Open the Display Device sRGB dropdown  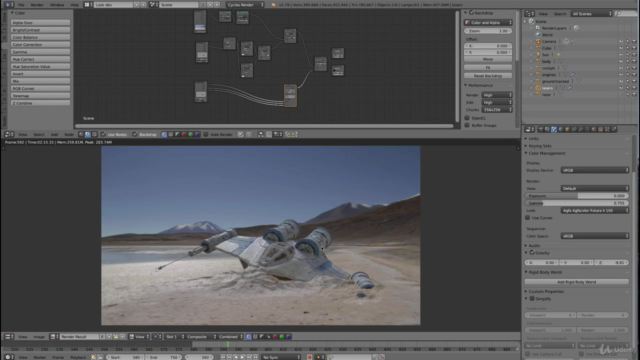point(595,170)
